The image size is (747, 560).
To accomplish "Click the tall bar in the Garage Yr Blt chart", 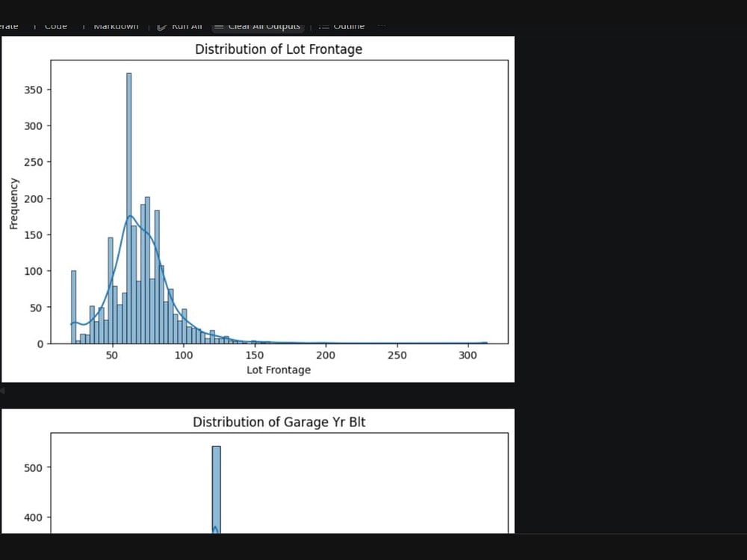I will pyautogui.click(x=217, y=490).
